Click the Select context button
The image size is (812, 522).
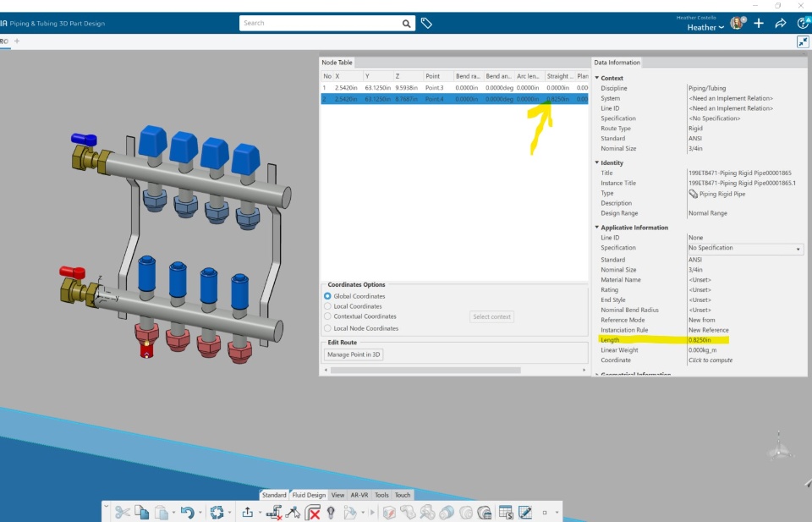(492, 317)
